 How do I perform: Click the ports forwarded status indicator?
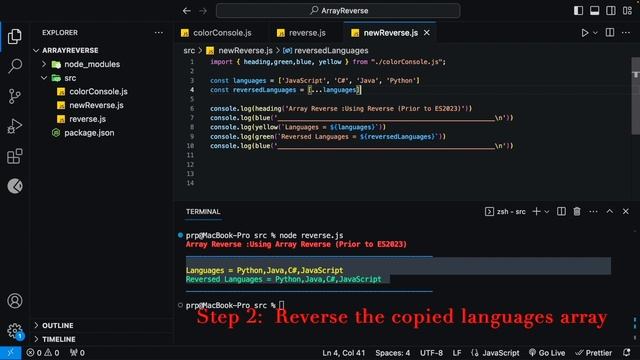[x=77, y=353]
